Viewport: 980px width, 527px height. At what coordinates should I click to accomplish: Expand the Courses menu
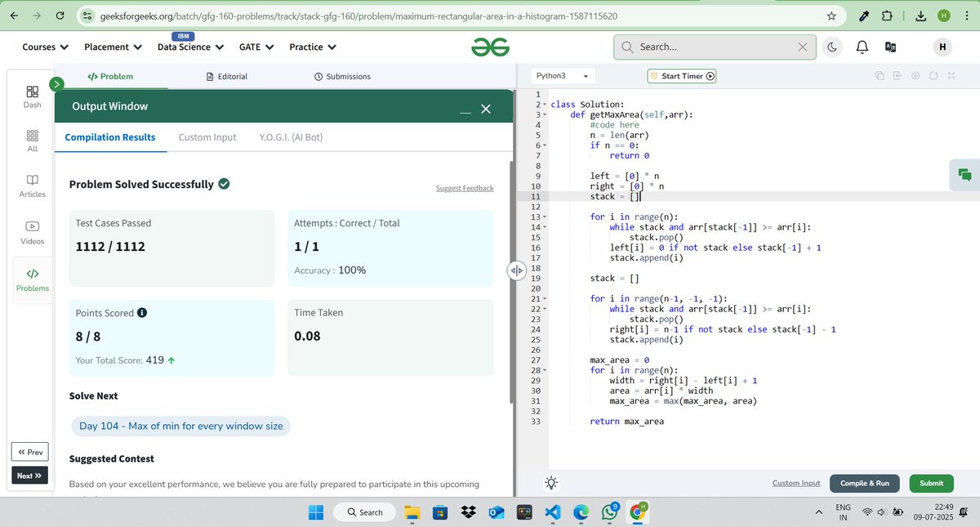click(45, 47)
